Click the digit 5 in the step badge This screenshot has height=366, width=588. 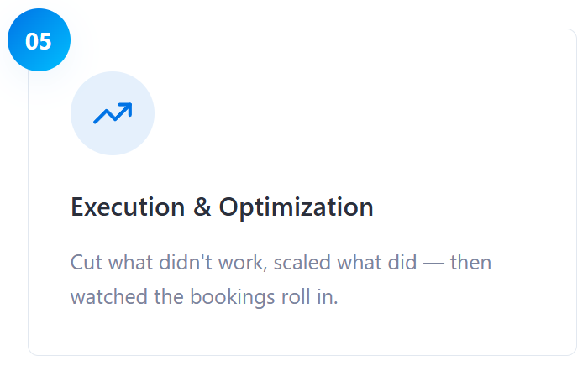click(x=45, y=41)
